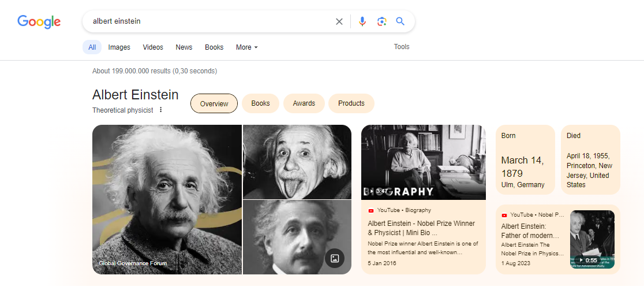
Task: Open three-dot menu beside Theoretical physicist
Action: pos(161,110)
